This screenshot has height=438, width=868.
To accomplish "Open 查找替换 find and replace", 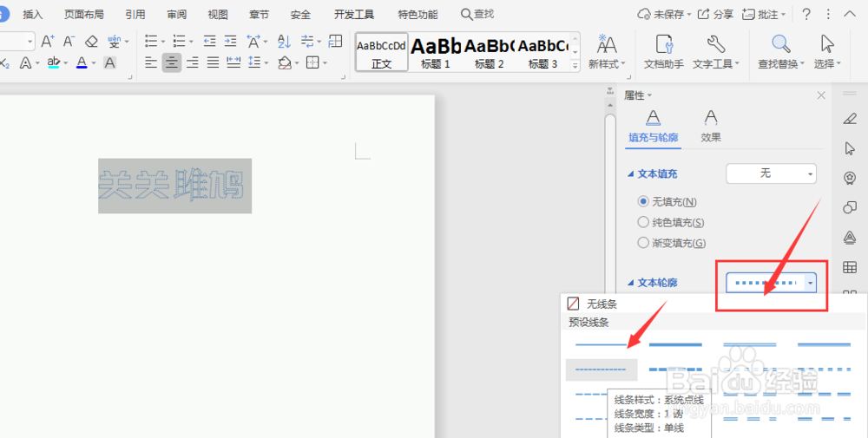I will [x=781, y=52].
